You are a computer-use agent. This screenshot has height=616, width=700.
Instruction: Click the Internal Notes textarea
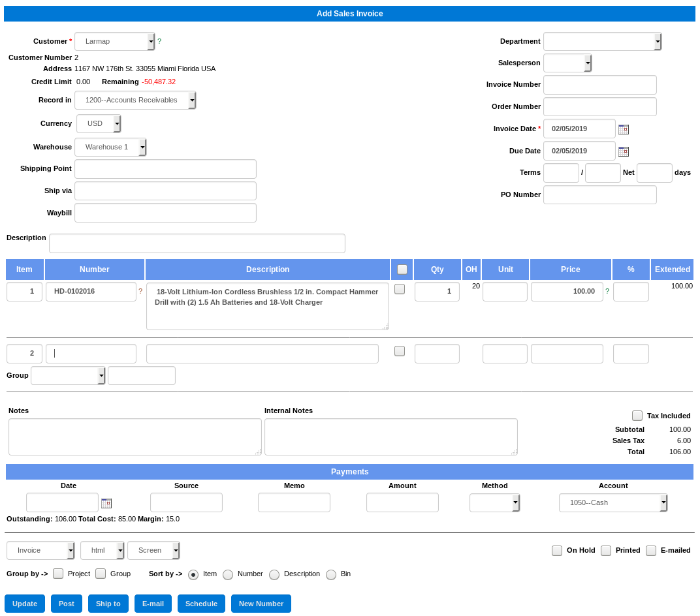[x=391, y=437]
